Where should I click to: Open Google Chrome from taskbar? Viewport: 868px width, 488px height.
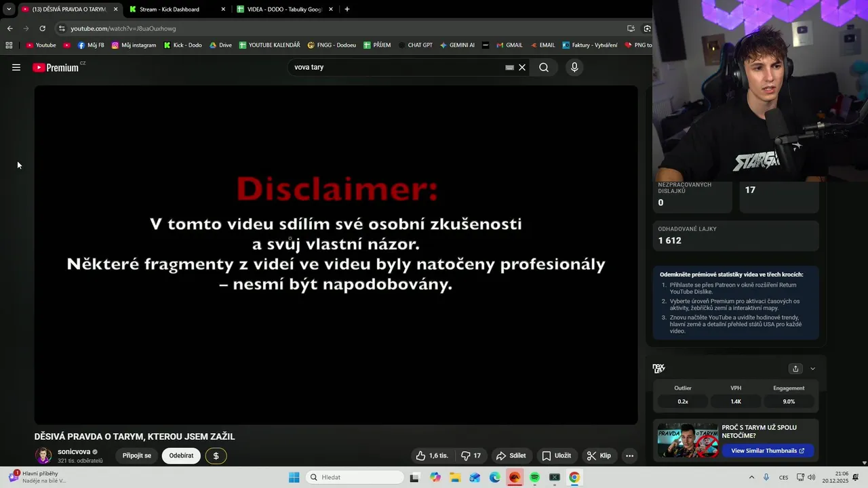pos(574,477)
